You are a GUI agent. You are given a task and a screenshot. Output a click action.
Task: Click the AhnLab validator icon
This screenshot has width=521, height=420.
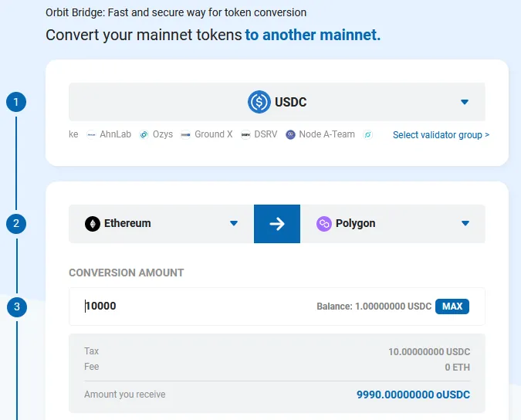[x=91, y=134]
